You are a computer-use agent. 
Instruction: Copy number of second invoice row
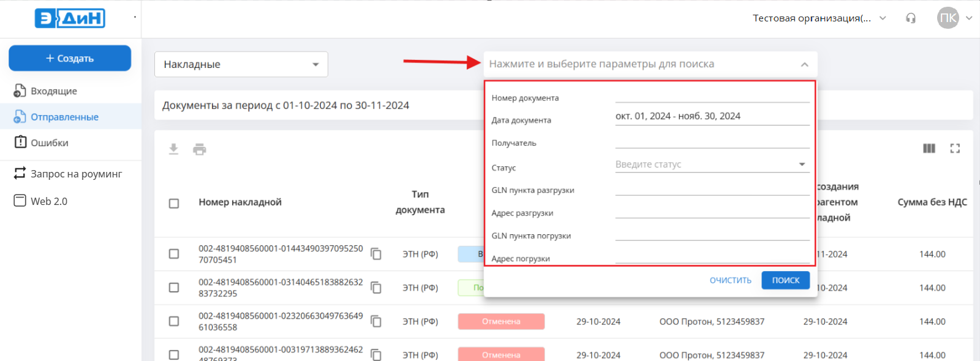tap(376, 288)
